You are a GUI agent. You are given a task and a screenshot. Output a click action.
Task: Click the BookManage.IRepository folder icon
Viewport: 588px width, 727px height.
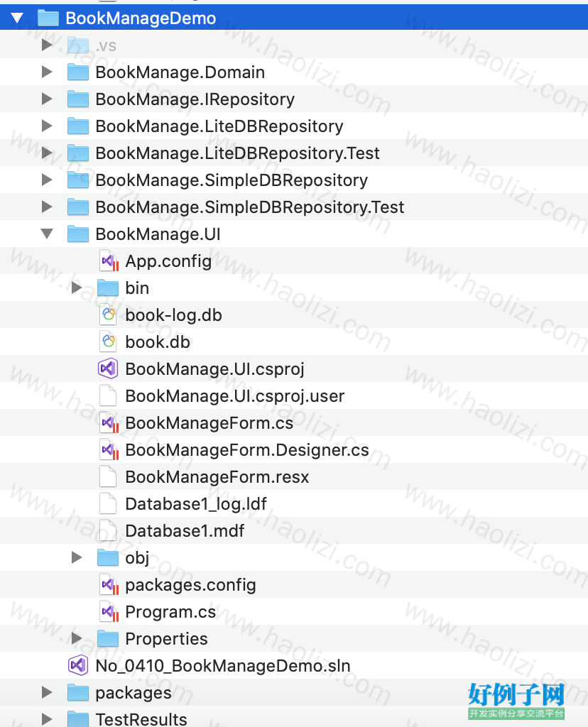click(x=78, y=99)
